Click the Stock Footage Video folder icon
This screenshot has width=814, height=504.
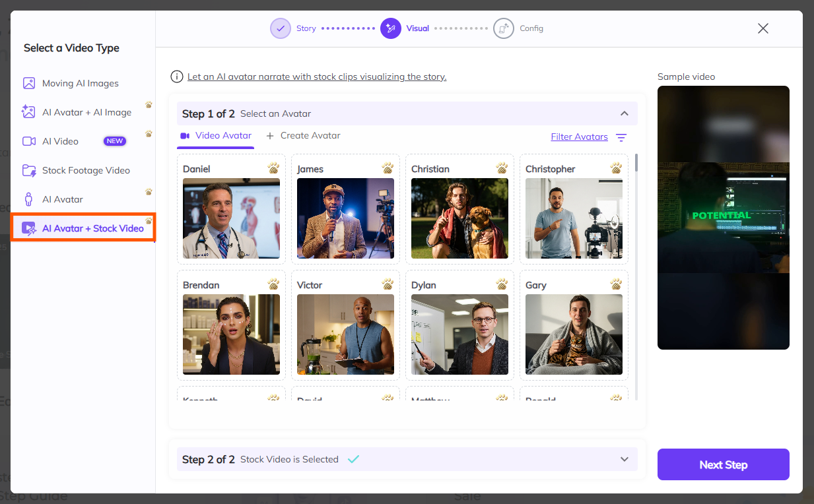click(x=28, y=170)
